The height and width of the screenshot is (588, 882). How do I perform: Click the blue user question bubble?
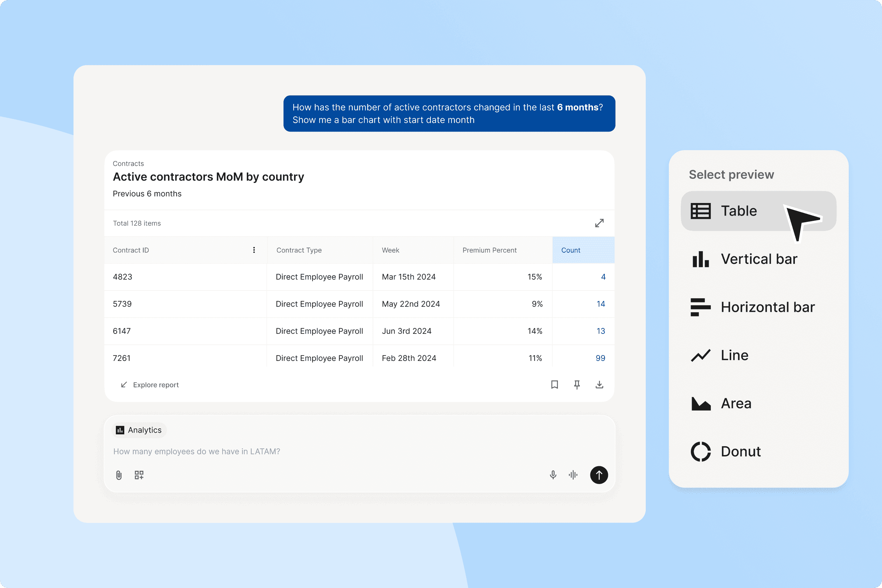click(x=449, y=114)
